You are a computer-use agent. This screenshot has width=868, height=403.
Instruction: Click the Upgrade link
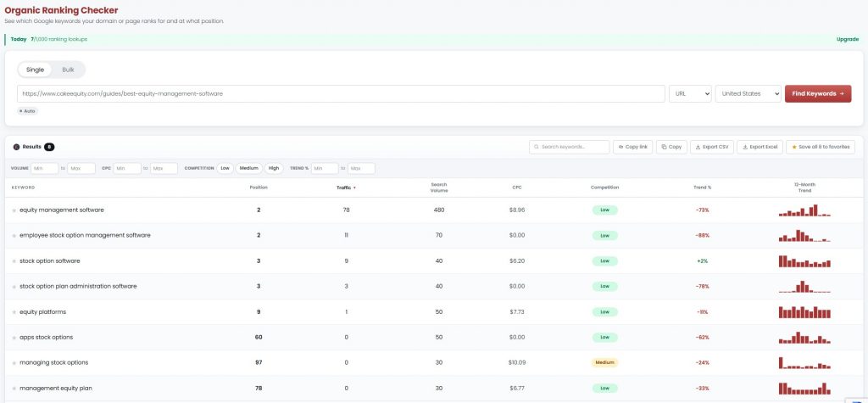coord(847,39)
